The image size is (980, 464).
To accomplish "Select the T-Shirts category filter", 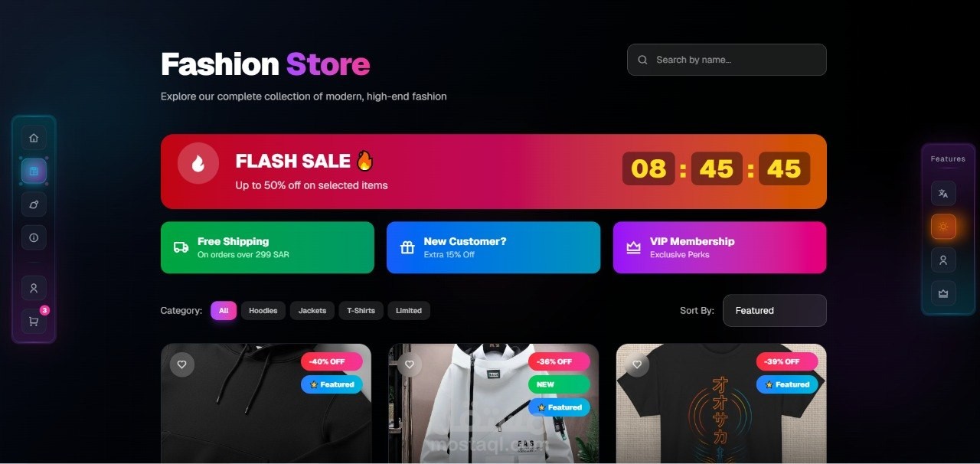I will coord(361,311).
